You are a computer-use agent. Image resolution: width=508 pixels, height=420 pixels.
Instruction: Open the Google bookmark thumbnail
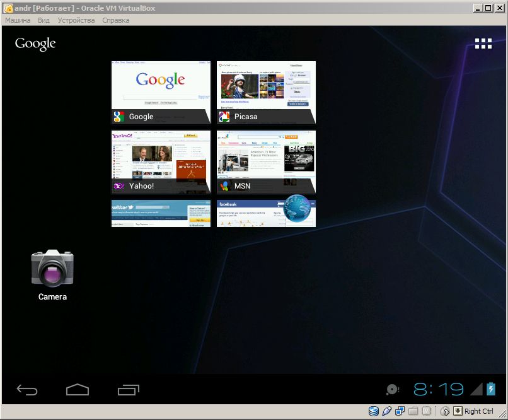pos(161,92)
